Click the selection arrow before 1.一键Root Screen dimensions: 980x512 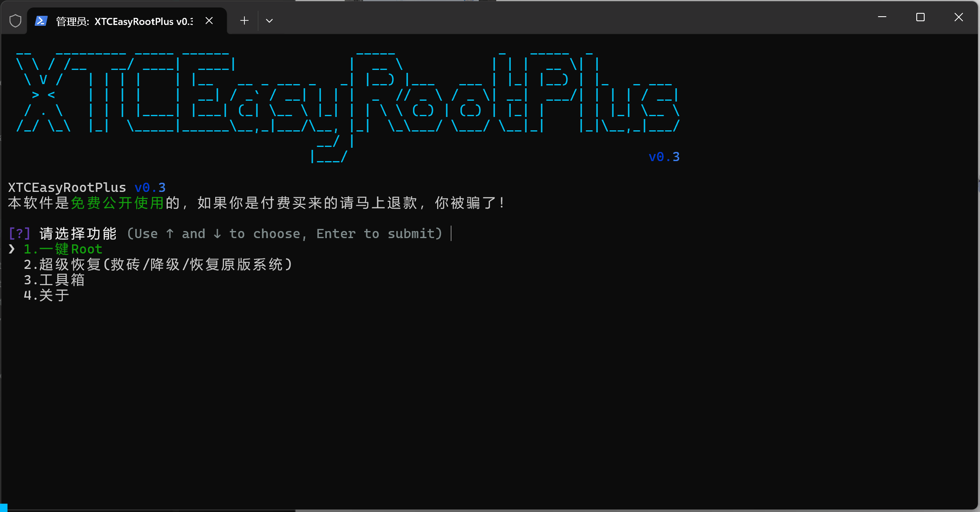(12, 249)
